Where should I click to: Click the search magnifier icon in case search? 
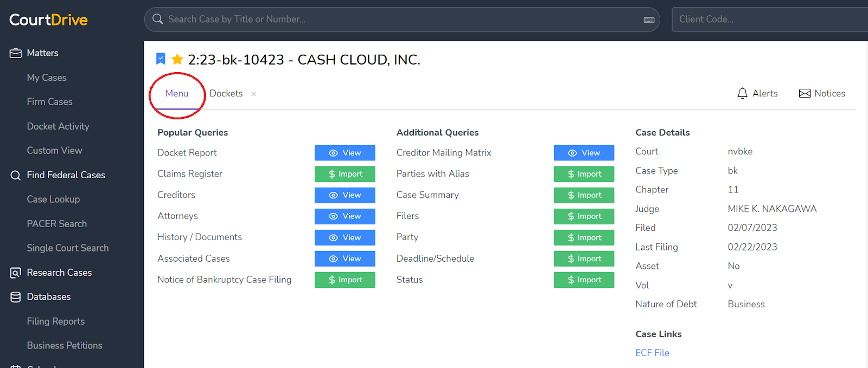pos(158,19)
